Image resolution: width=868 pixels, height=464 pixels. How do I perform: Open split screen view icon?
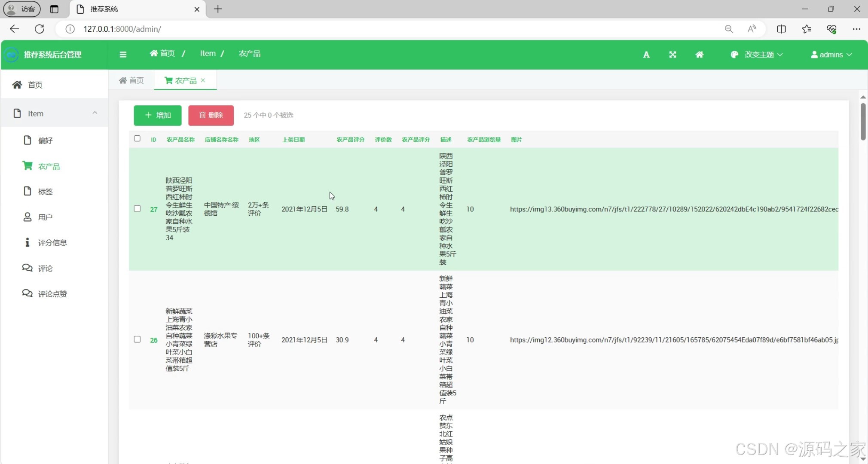tap(782, 29)
